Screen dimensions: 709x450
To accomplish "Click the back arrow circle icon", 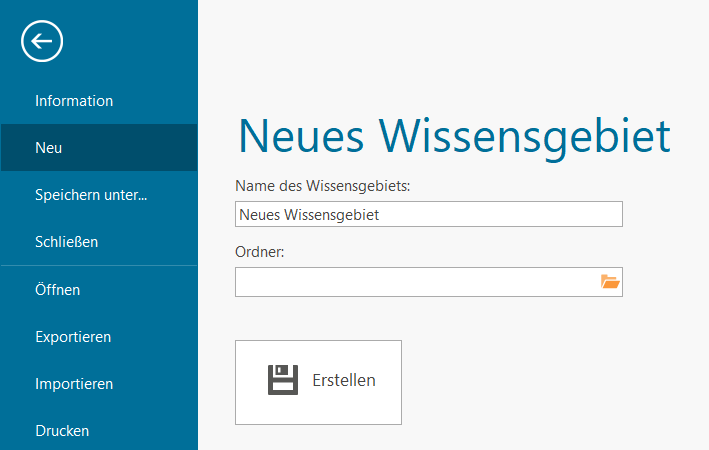I will point(42,41).
